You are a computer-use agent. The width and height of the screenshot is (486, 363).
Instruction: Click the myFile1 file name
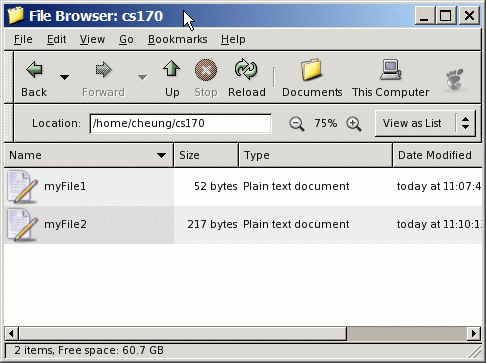tap(65, 186)
